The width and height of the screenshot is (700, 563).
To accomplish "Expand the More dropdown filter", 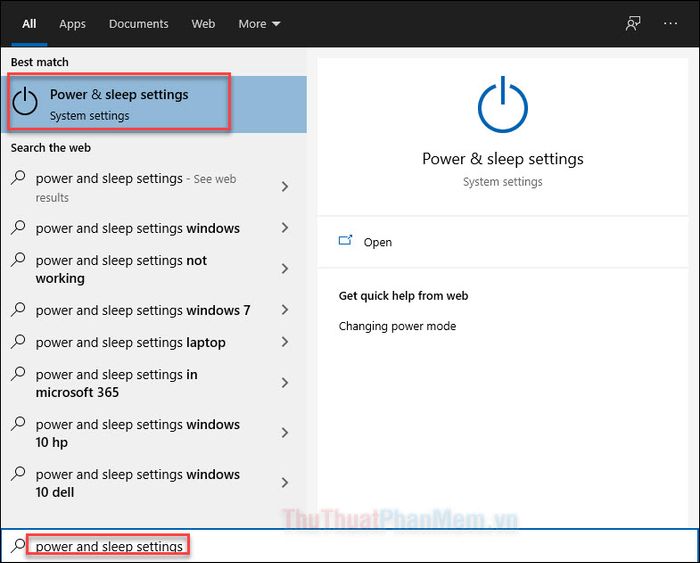I will click(259, 23).
